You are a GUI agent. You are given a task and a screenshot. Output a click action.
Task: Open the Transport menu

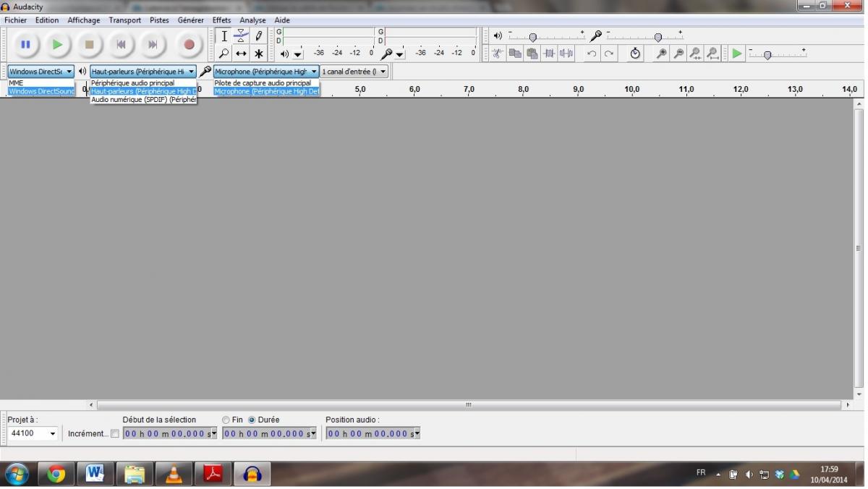[125, 20]
